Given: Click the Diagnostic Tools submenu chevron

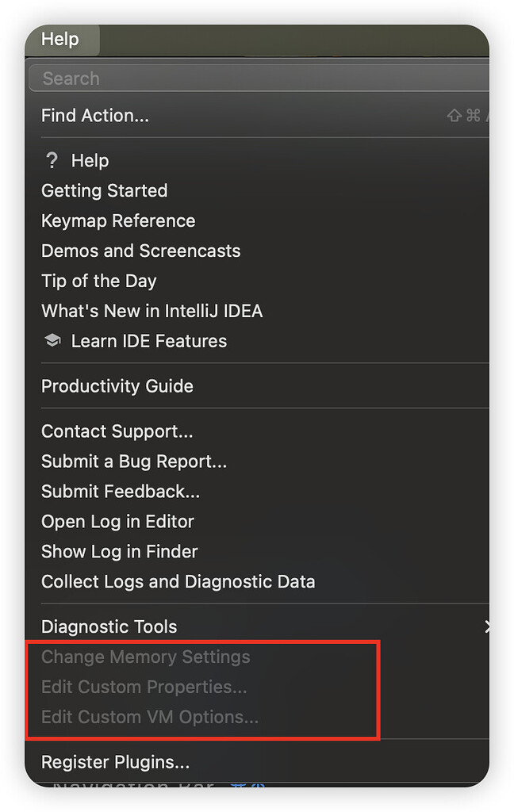Looking at the screenshot, I should pos(489,626).
